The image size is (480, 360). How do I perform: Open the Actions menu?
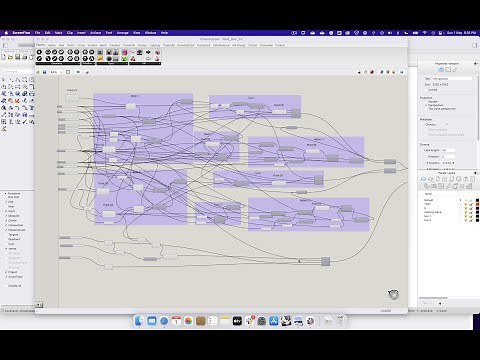point(95,33)
